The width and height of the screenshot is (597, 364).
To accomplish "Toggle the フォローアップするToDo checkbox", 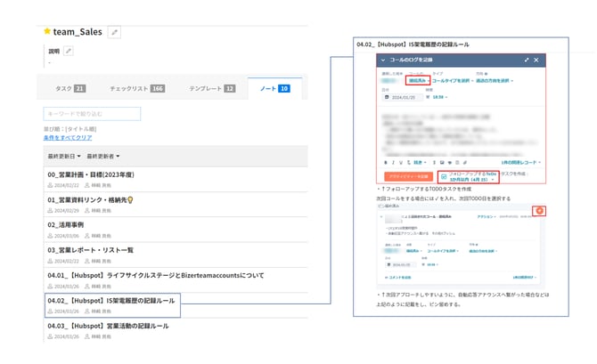I will coord(444,176).
